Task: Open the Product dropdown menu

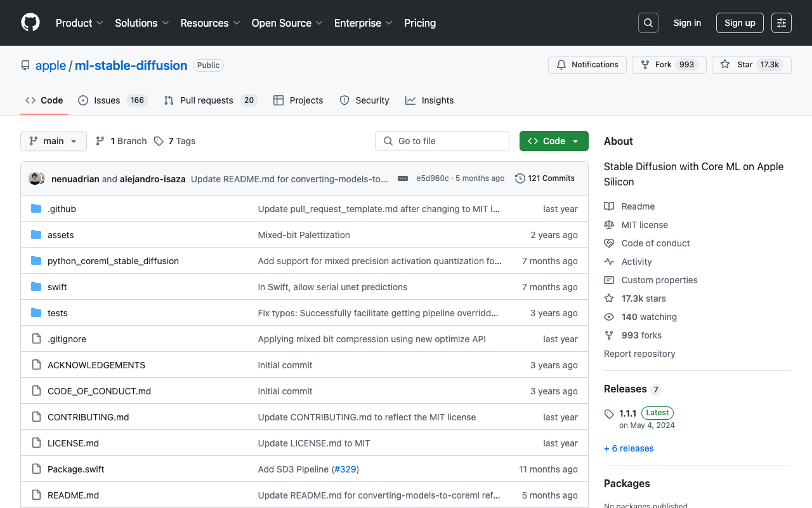Action: click(x=79, y=23)
